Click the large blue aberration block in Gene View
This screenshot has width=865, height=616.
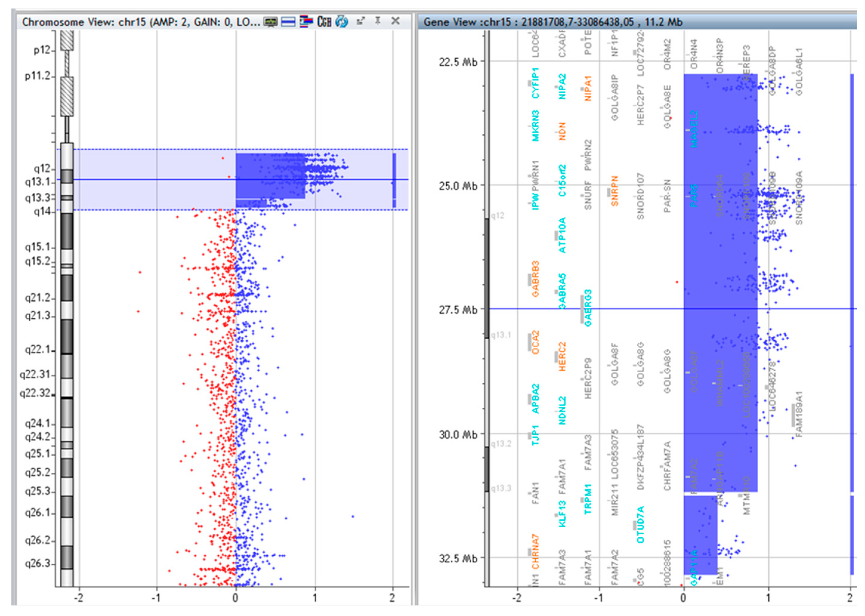tap(720, 283)
